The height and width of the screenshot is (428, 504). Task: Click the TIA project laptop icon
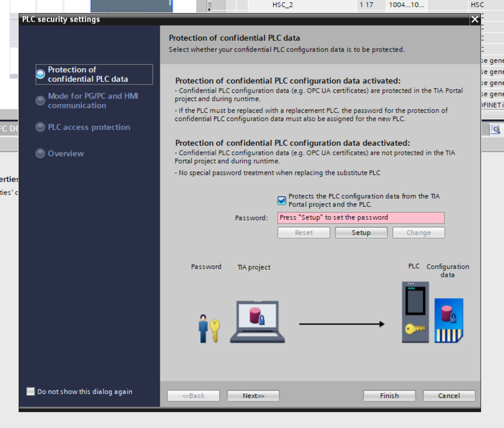point(257,322)
